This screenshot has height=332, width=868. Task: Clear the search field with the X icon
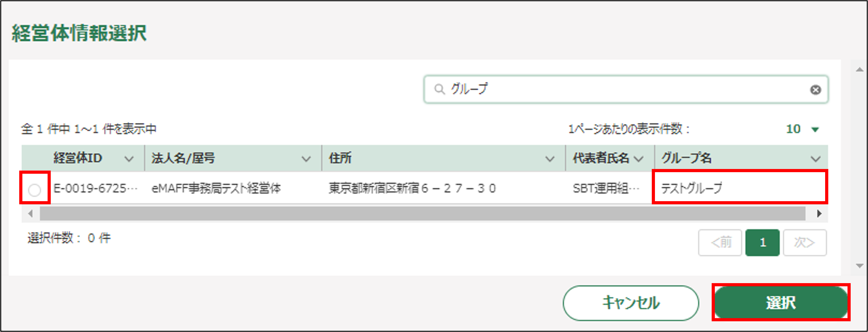pos(815,90)
